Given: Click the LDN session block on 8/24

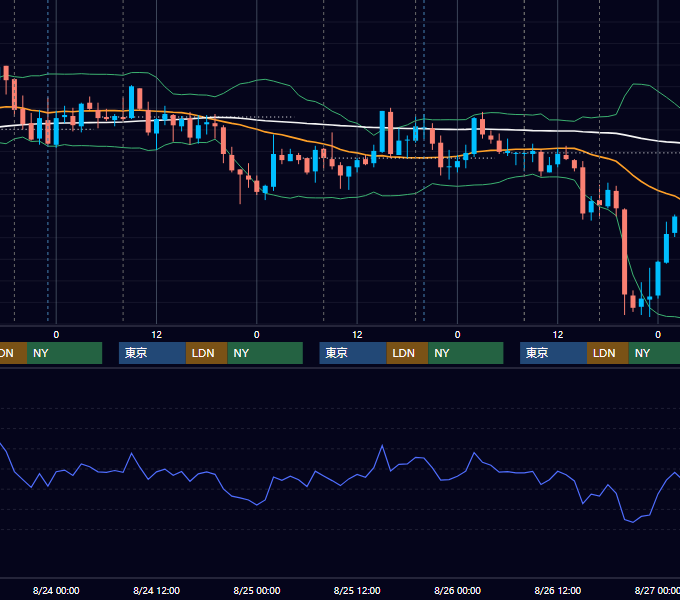Looking at the screenshot, I should coord(206,353).
